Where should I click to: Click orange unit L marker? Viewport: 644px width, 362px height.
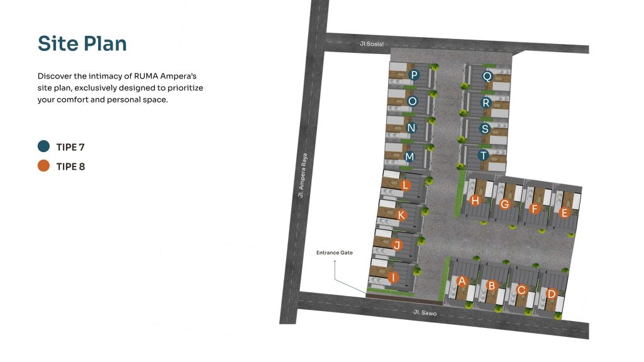pos(406,185)
